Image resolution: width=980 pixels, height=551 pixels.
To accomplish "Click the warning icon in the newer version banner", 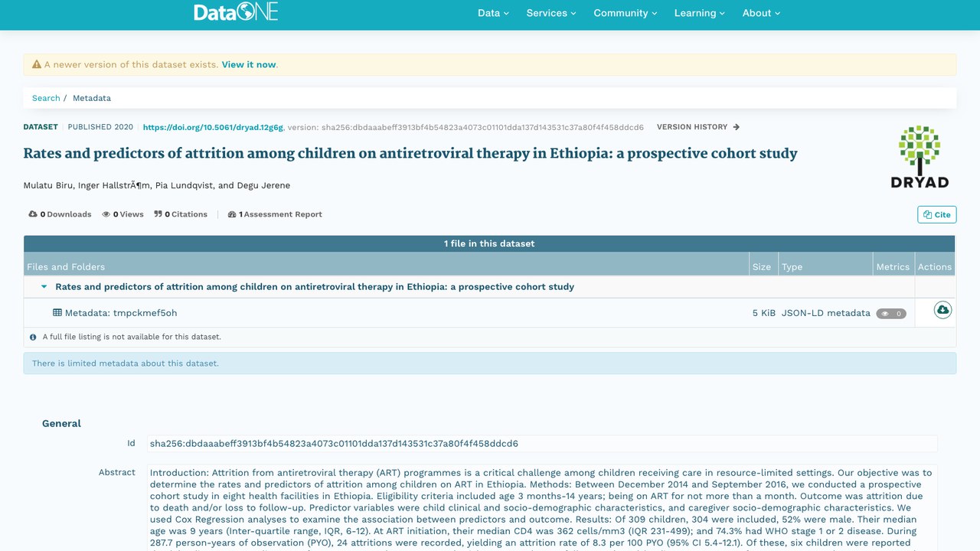I will click(x=36, y=64).
